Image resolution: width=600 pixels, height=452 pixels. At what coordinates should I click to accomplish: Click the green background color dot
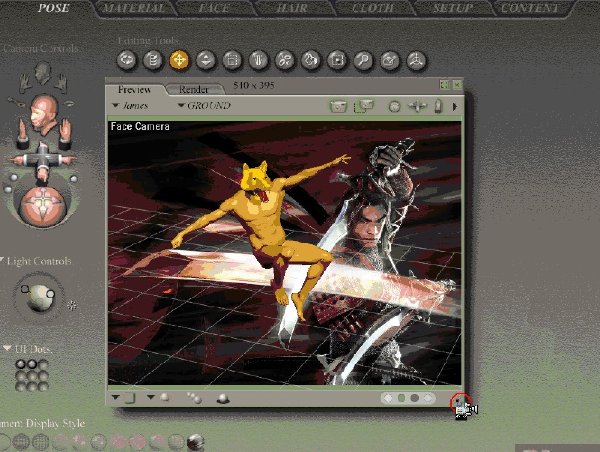pyautogui.click(x=401, y=398)
